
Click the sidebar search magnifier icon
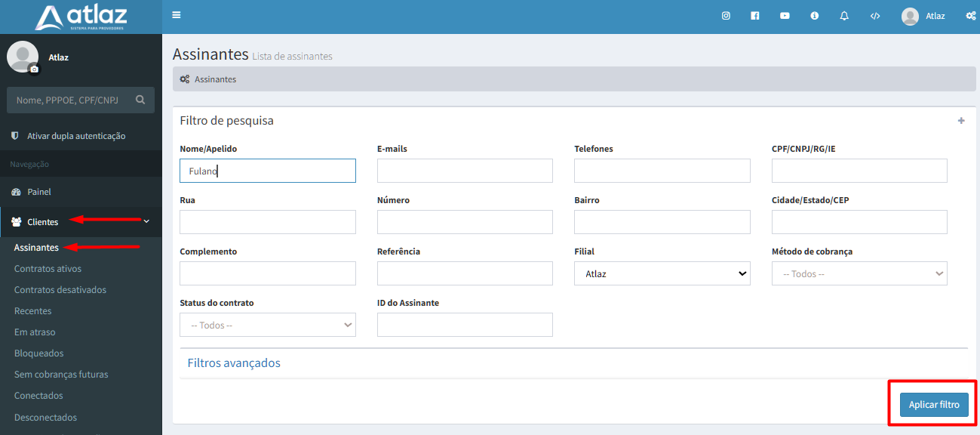point(140,100)
